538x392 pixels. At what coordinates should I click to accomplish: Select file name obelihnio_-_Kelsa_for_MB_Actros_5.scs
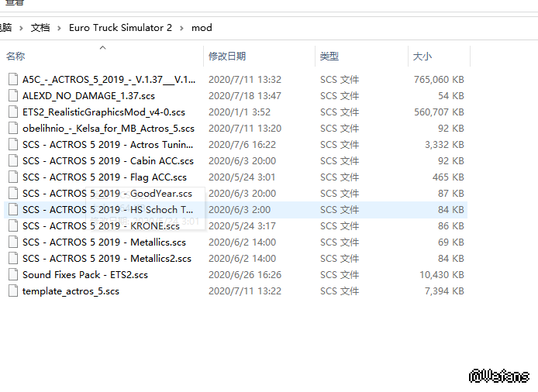[x=109, y=129]
